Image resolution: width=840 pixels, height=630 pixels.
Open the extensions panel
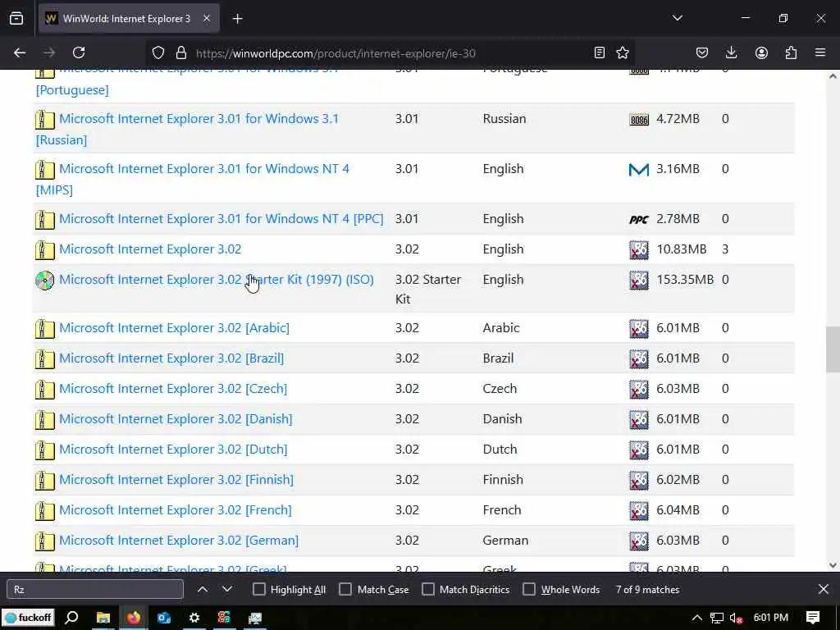pos(791,52)
